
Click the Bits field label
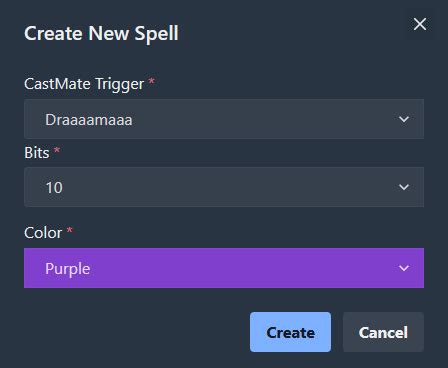37,153
